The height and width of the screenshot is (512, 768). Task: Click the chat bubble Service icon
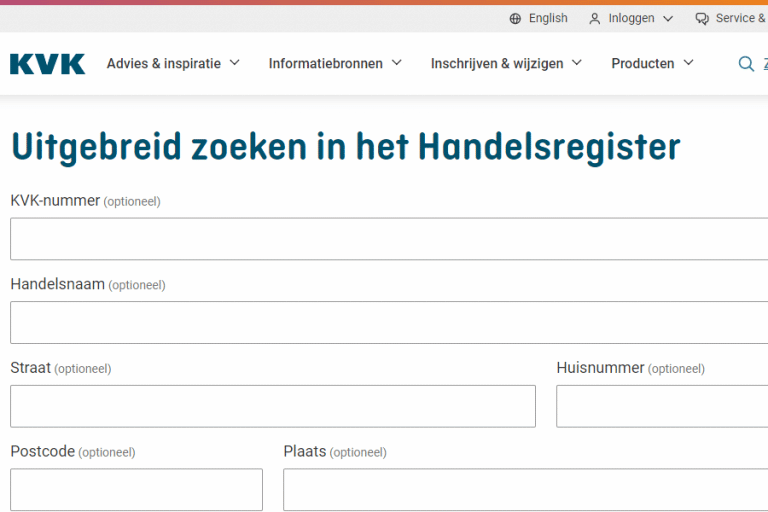pyautogui.click(x=702, y=19)
